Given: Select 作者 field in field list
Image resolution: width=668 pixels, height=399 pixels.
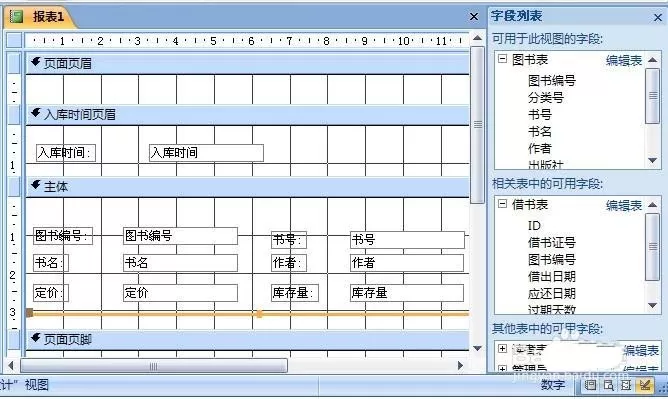Looking at the screenshot, I should pyautogui.click(x=540, y=148).
